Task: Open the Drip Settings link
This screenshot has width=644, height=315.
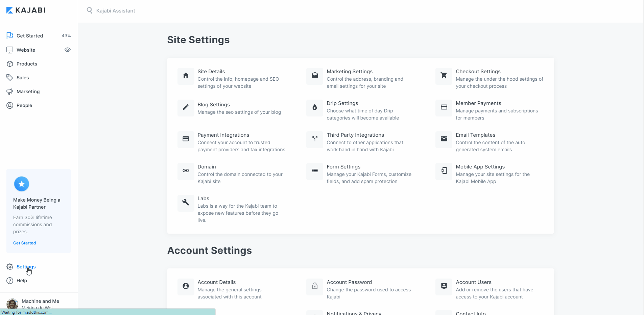Action: point(342,103)
